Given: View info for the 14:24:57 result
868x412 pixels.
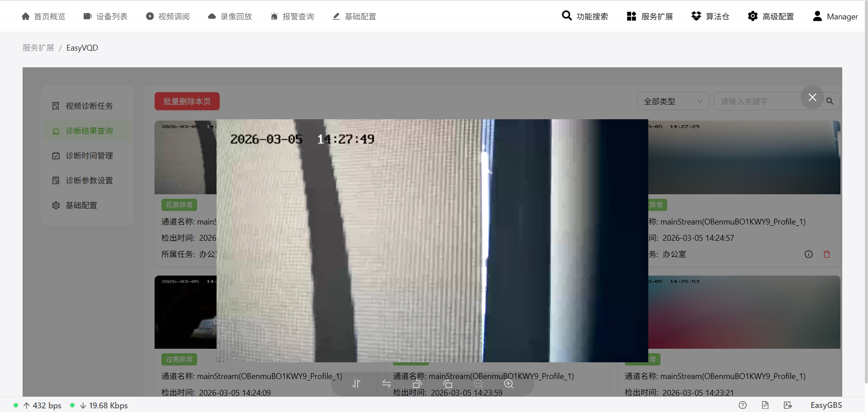Looking at the screenshot, I should 809,254.
